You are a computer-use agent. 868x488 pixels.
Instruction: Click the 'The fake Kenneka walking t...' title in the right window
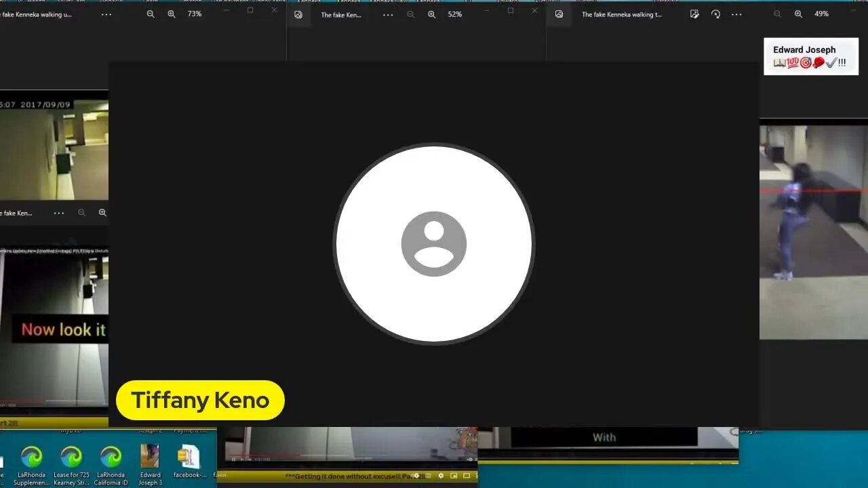(x=622, y=15)
